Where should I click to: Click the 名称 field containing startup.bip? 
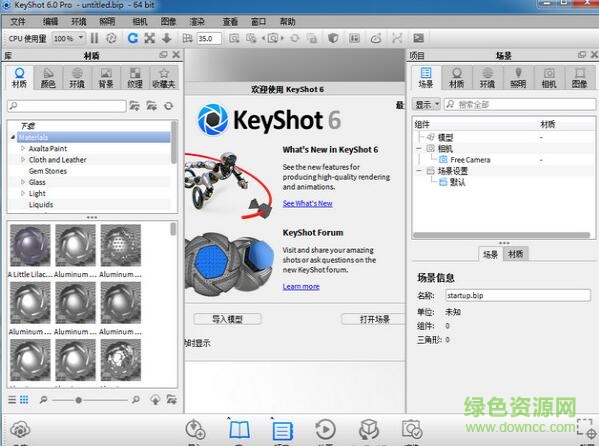coord(518,295)
